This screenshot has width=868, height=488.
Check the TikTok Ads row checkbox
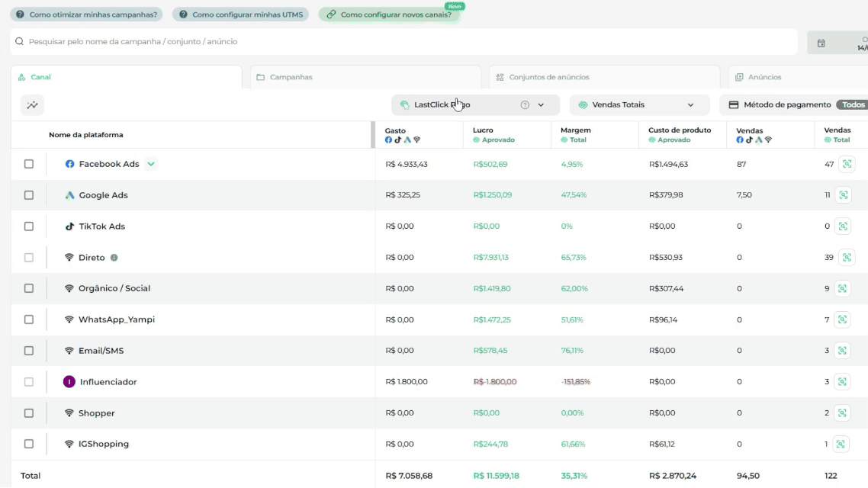29,226
